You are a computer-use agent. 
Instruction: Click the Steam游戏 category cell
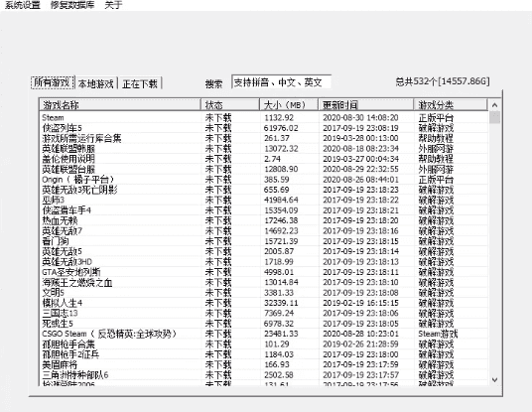pyautogui.click(x=438, y=334)
